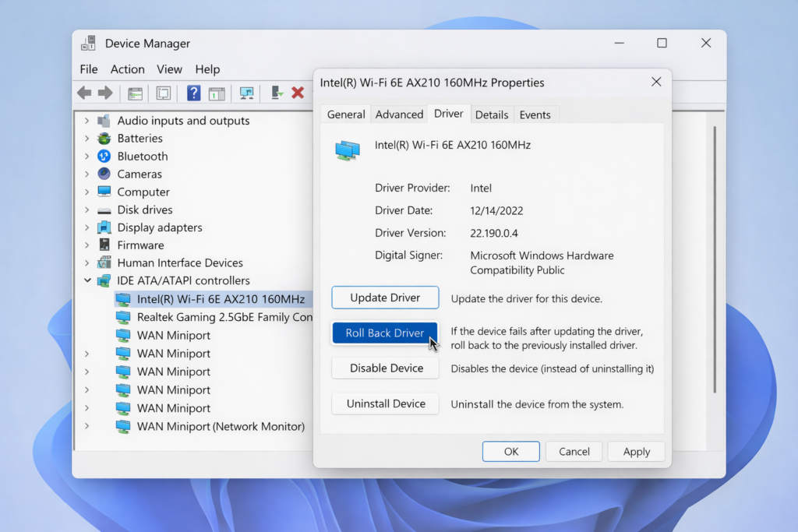Expand the Batteries node chevron
798x532 pixels.
pyautogui.click(x=87, y=139)
